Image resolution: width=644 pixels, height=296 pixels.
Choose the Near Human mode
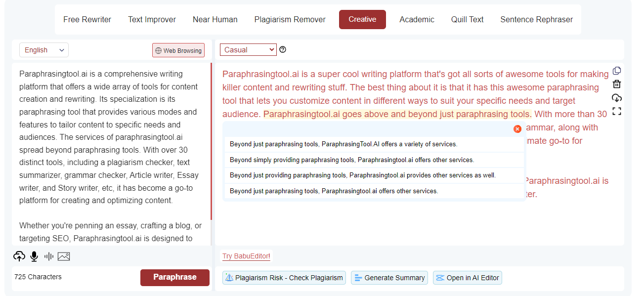click(215, 20)
